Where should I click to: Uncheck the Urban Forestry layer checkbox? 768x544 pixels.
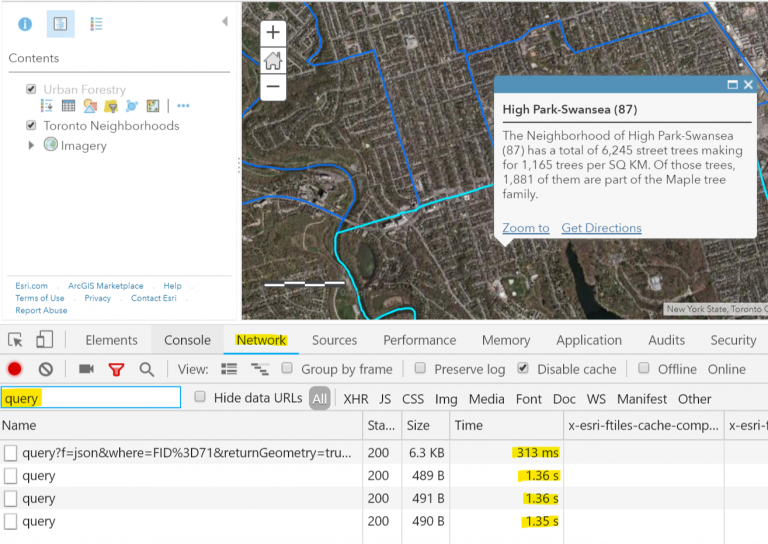(x=32, y=89)
